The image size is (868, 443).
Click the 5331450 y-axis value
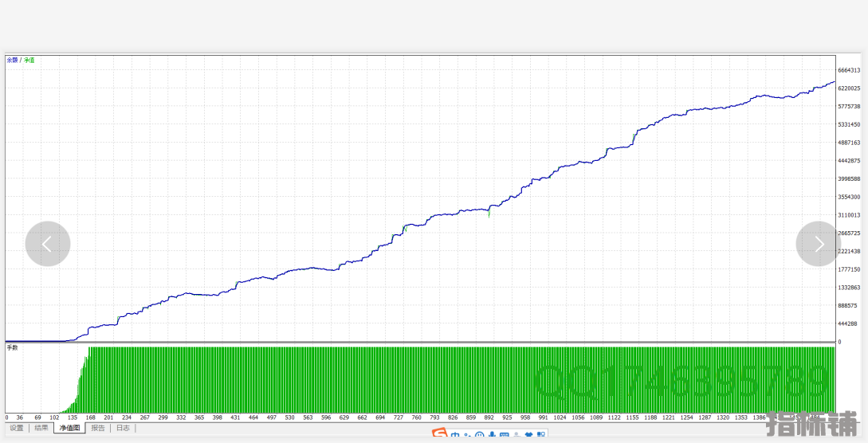point(849,124)
